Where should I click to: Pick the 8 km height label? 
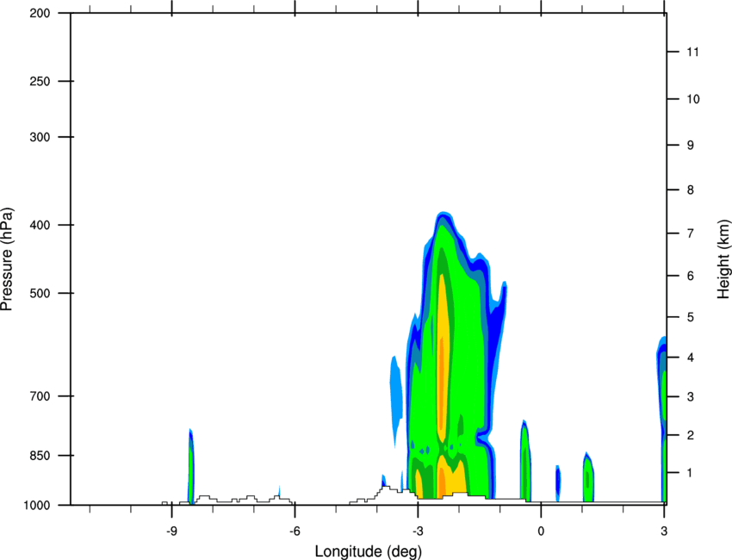tap(691, 190)
